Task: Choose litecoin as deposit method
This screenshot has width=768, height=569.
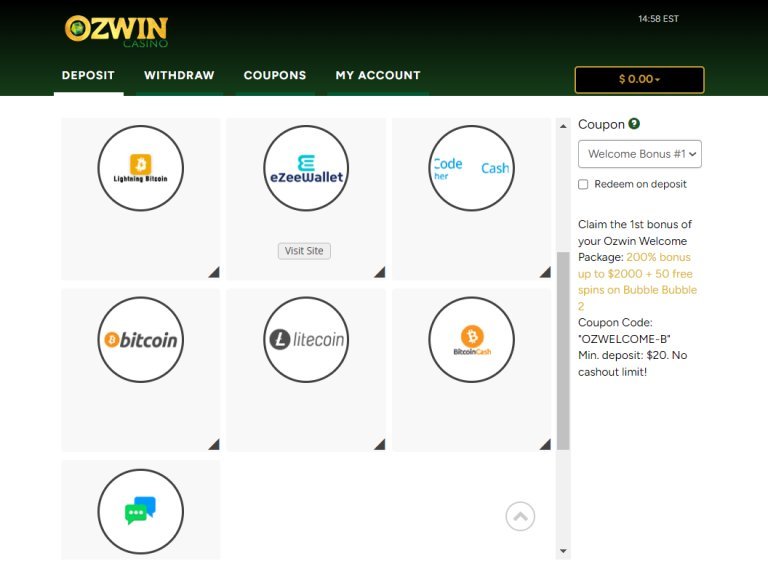Action: point(306,339)
